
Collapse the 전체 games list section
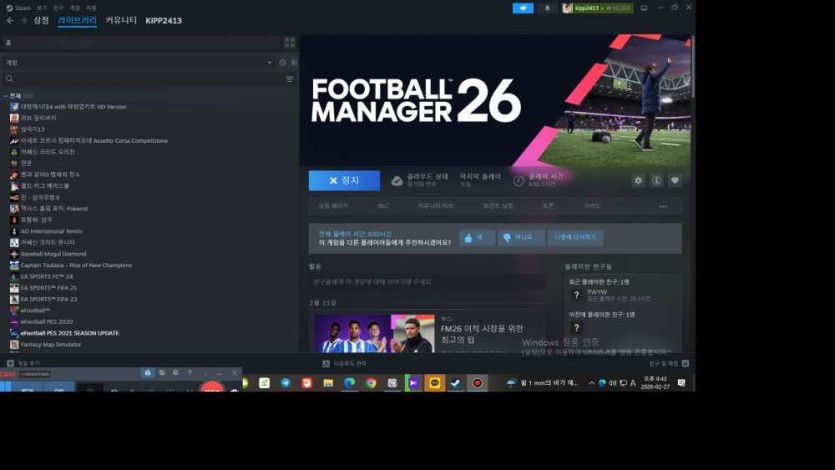(5, 96)
